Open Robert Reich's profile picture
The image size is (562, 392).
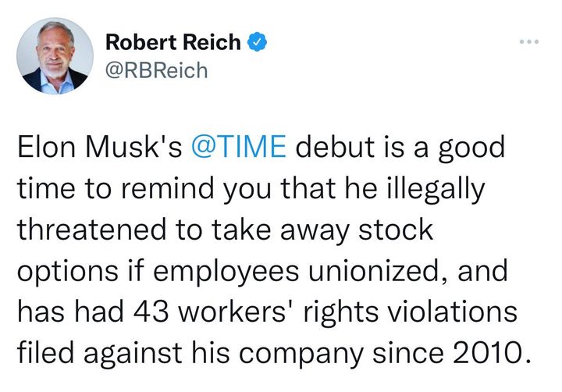point(52,55)
